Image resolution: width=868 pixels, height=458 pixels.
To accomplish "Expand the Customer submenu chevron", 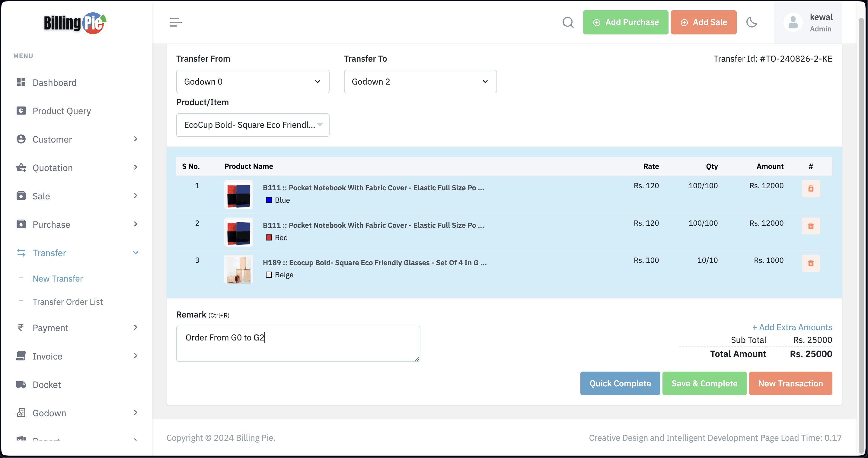I will [136, 139].
